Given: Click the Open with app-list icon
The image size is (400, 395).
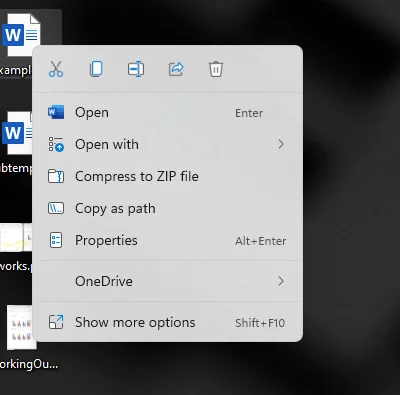Looking at the screenshot, I should click(x=56, y=144).
